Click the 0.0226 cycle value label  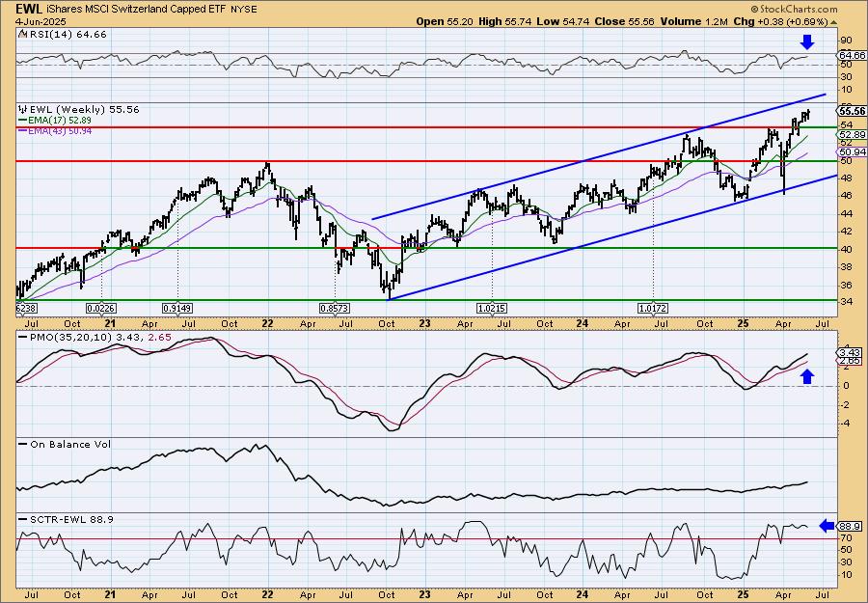(x=99, y=308)
